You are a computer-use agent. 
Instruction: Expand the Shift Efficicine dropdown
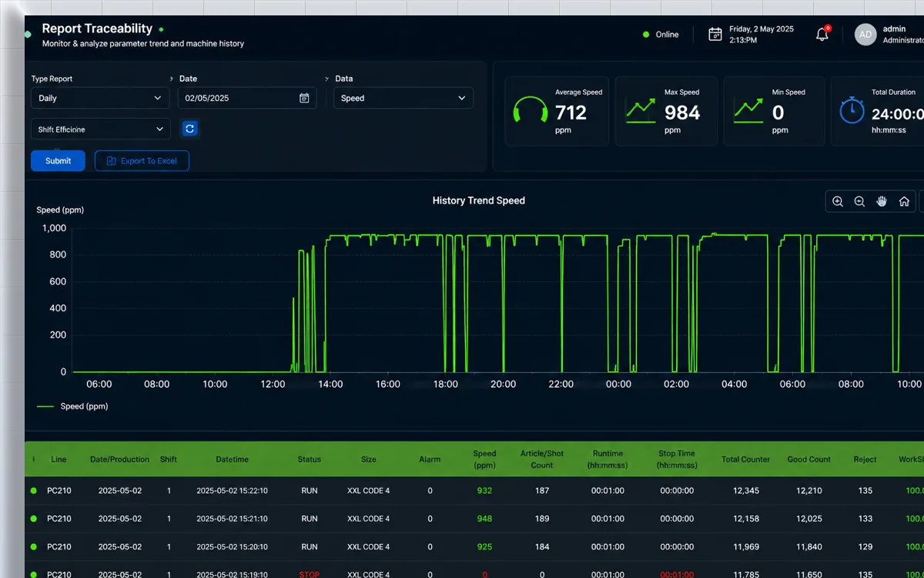coord(101,129)
